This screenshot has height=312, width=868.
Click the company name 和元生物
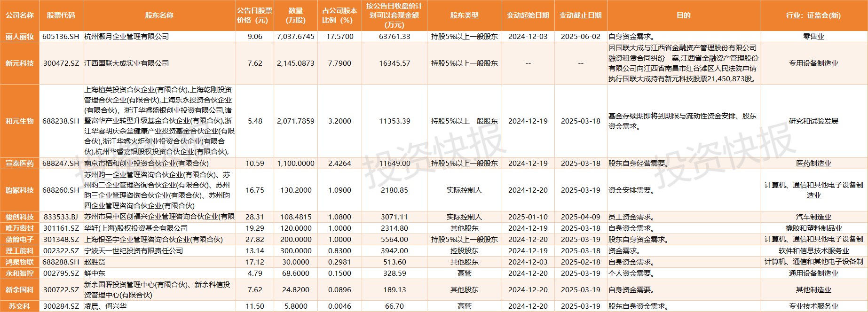tap(20, 121)
